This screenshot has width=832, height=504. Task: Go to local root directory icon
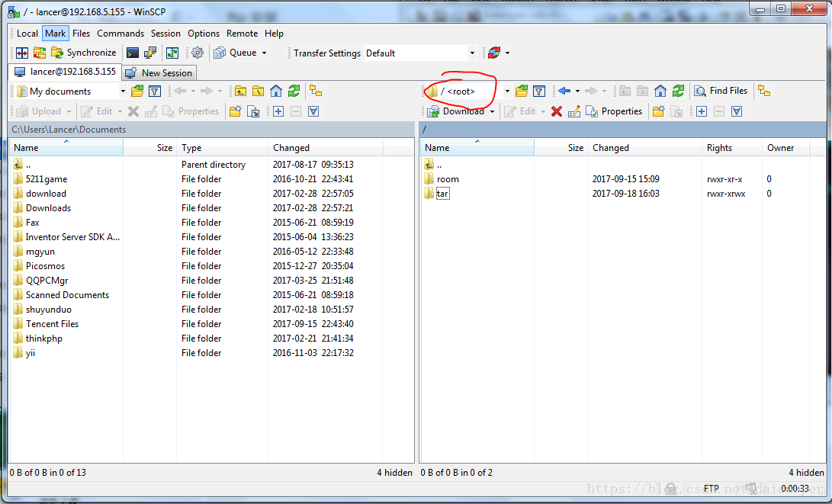(258, 91)
